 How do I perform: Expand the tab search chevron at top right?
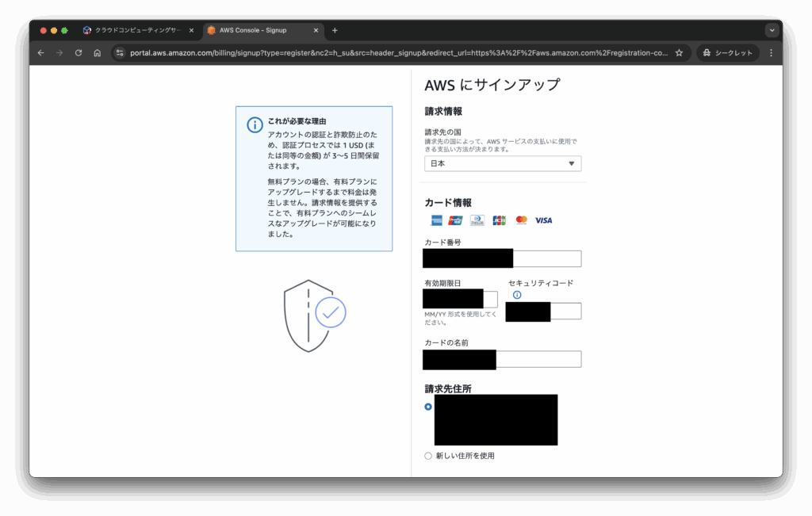(771, 29)
